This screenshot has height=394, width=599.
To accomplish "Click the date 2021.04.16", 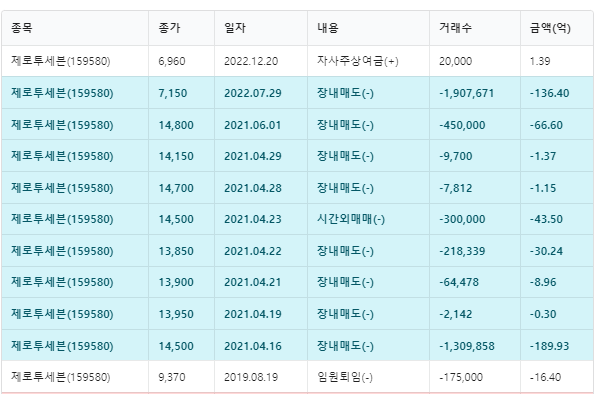I will [x=253, y=346].
